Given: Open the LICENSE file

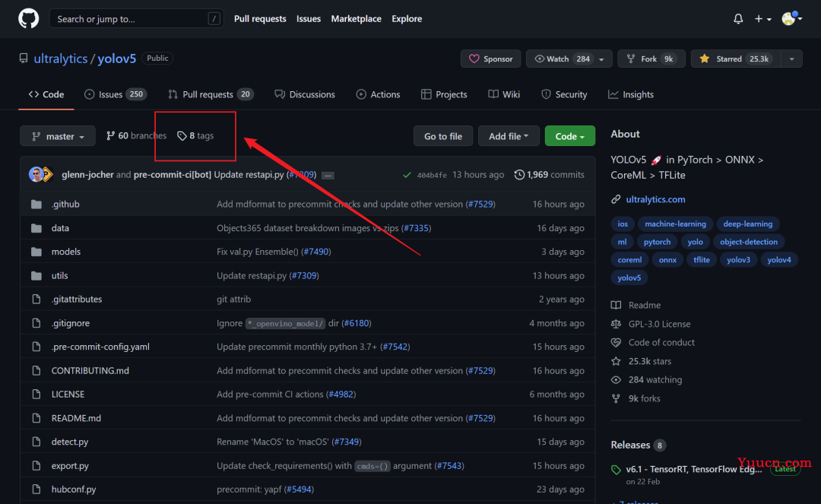Looking at the screenshot, I should (x=68, y=395).
